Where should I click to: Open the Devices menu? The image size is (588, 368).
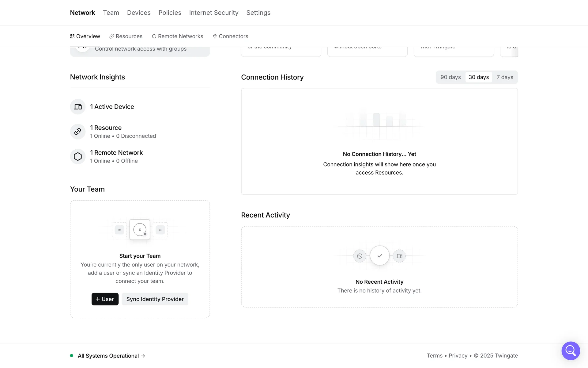(139, 13)
